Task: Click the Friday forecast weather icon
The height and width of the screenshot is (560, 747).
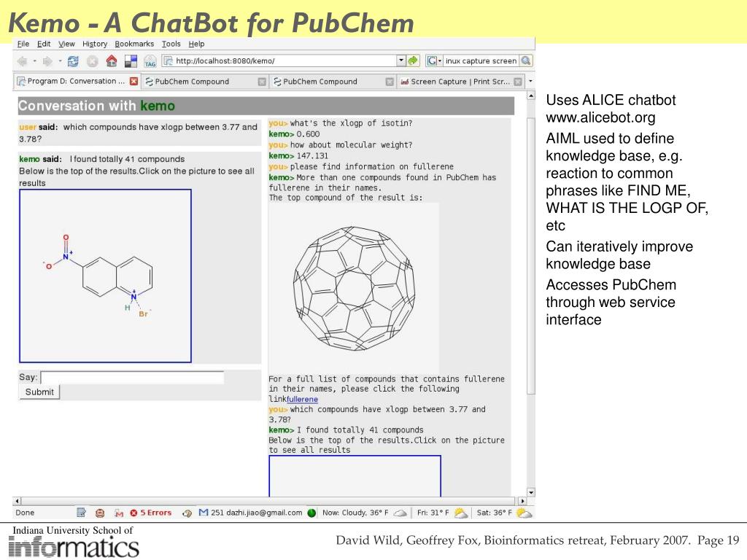Action: point(460,513)
